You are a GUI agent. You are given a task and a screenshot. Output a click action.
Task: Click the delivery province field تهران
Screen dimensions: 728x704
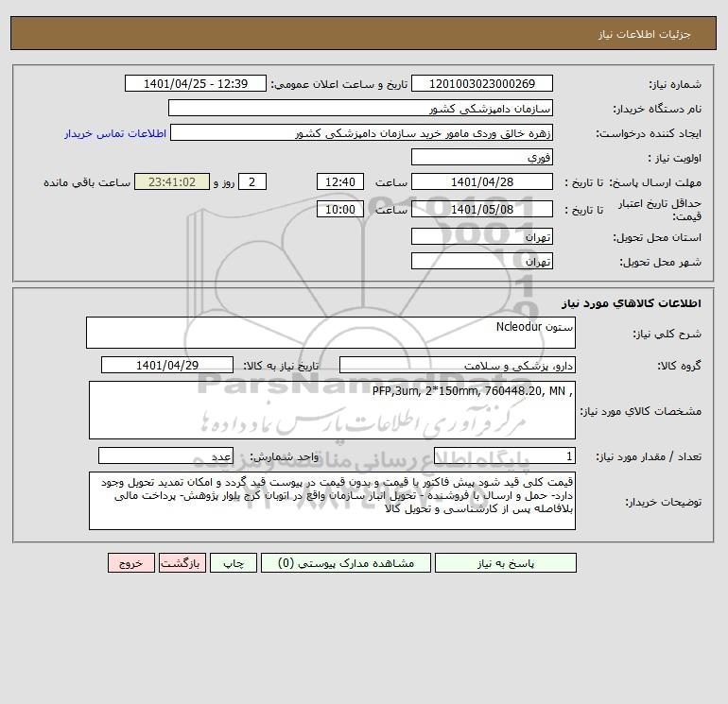click(482, 236)
